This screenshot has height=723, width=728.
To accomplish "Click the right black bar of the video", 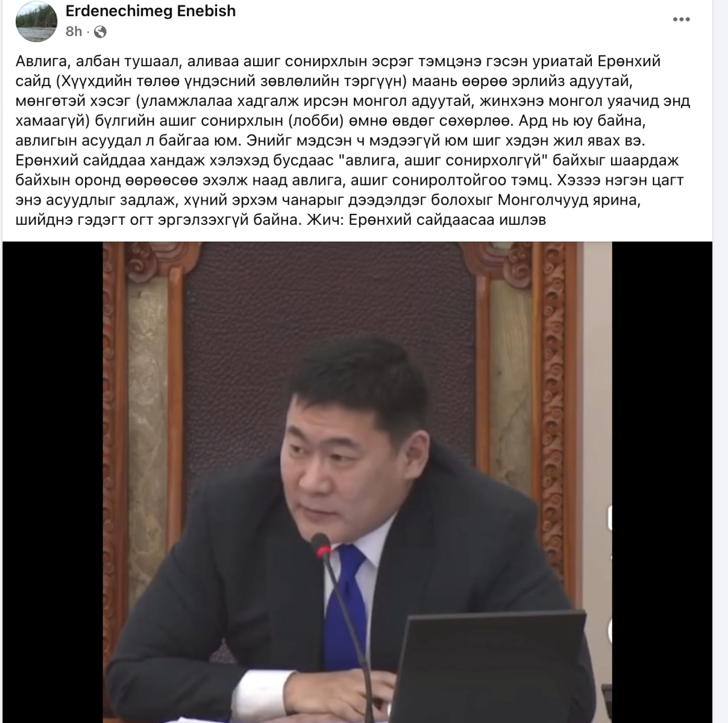I will pyautogui.click(x=662, y=482).
